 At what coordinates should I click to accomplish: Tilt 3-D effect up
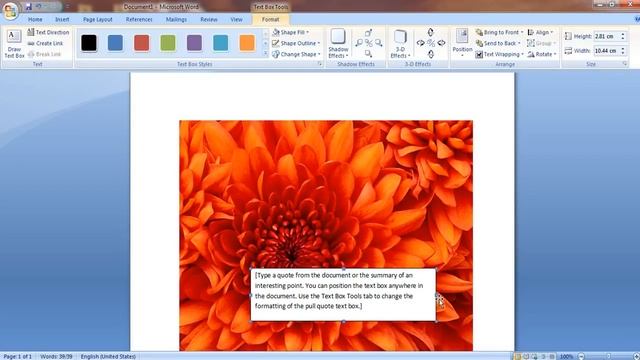click(431, 32)
